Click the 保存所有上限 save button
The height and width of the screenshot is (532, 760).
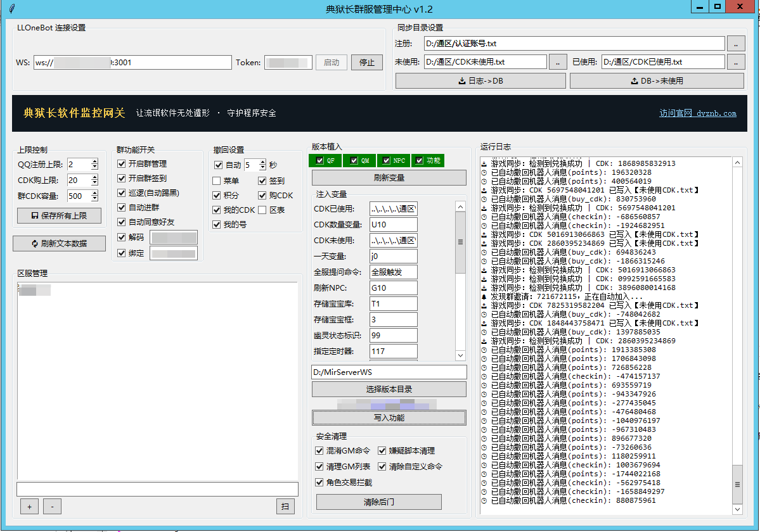click(59, 215)
